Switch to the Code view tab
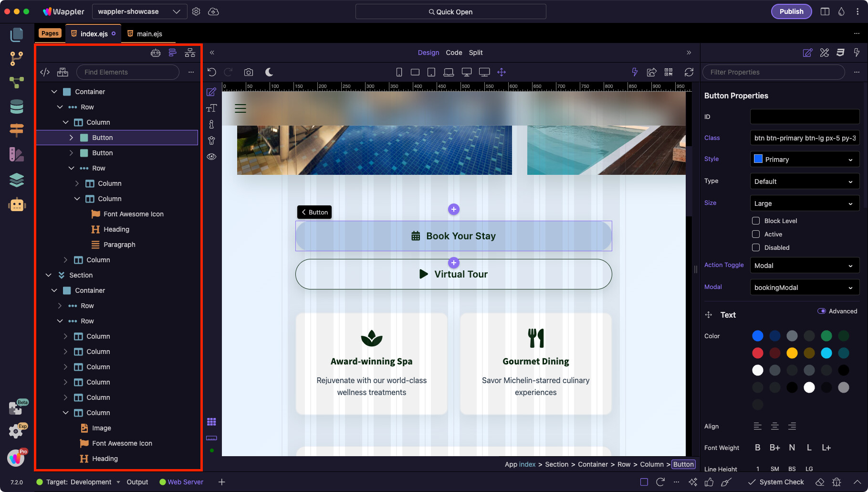 pos(454,53)
